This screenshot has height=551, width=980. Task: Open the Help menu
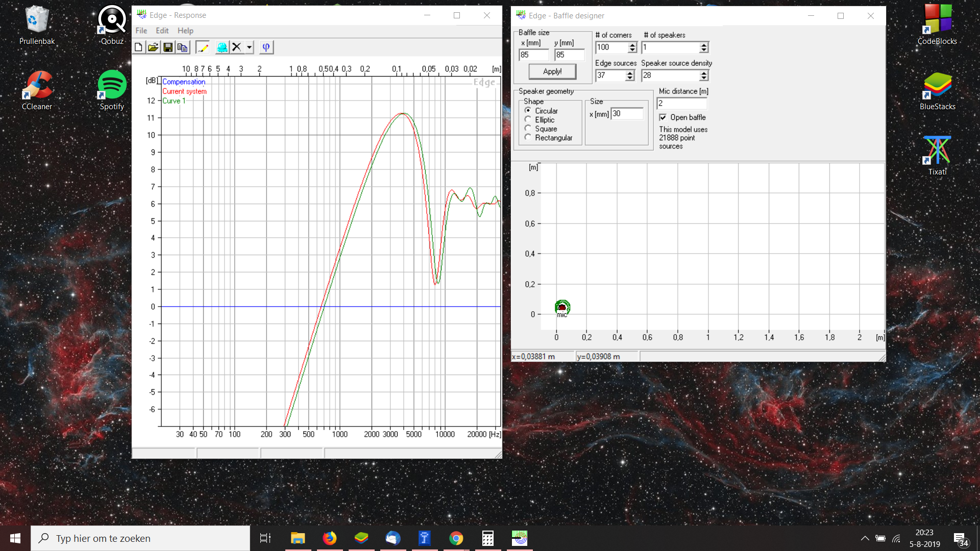click(185, 31)
